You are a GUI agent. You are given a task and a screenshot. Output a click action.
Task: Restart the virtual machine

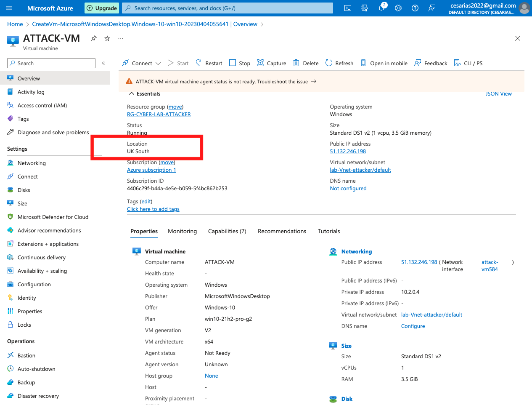pyautogui.click(x=209, y=63)
